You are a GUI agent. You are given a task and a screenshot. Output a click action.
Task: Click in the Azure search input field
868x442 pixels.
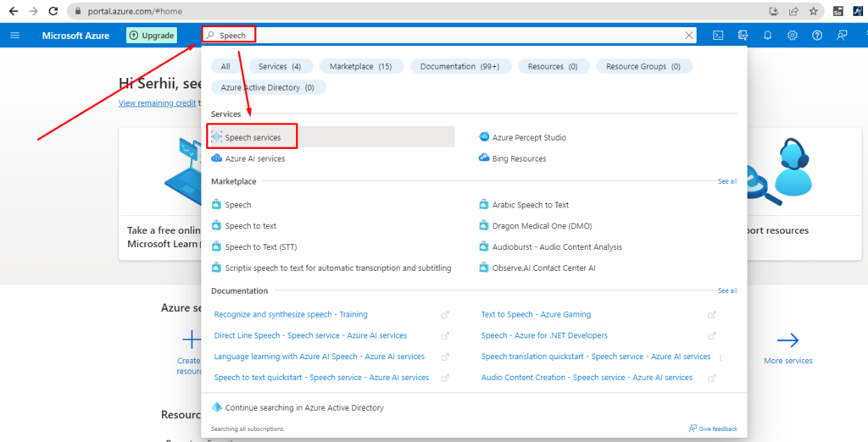tap(448, 36)
